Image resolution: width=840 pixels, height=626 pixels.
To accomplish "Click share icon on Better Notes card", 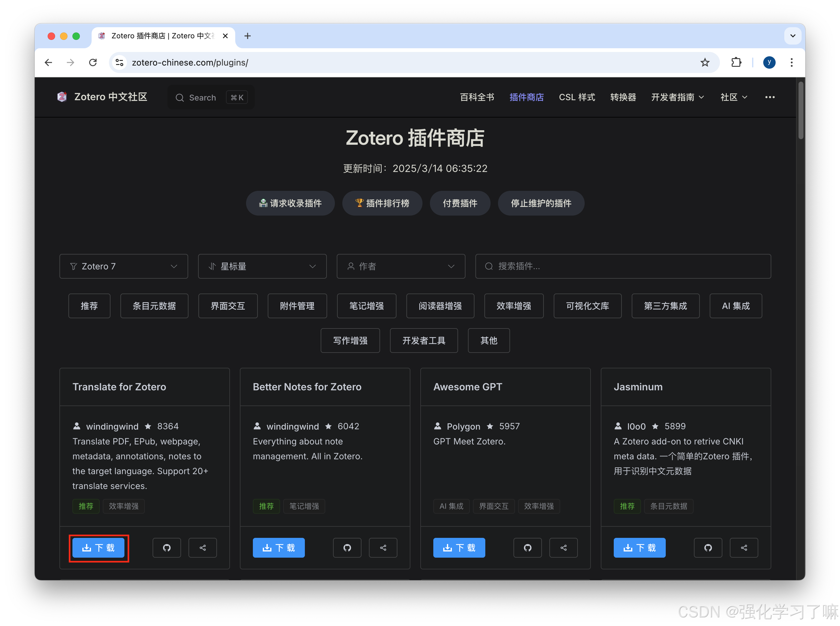I will tap(383, 547).
